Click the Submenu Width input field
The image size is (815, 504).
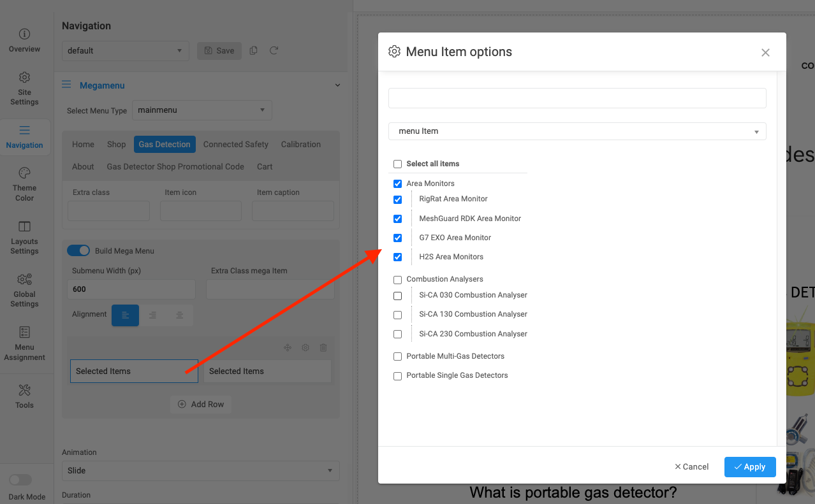click(131, 289)
